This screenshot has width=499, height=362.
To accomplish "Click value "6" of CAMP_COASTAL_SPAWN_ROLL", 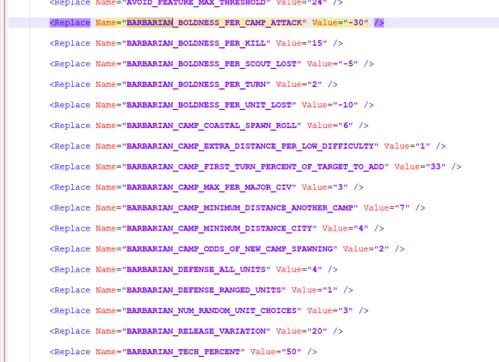I will [x=346, y=126].
